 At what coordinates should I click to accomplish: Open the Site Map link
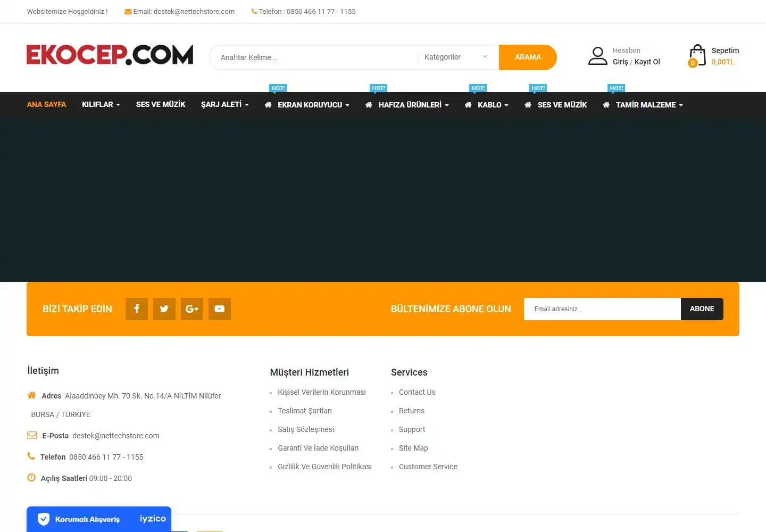[x=413, y=448]
